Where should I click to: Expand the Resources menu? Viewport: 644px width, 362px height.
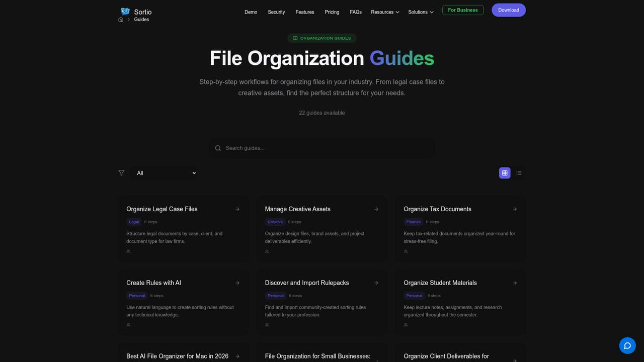click(x=385, y=12)
